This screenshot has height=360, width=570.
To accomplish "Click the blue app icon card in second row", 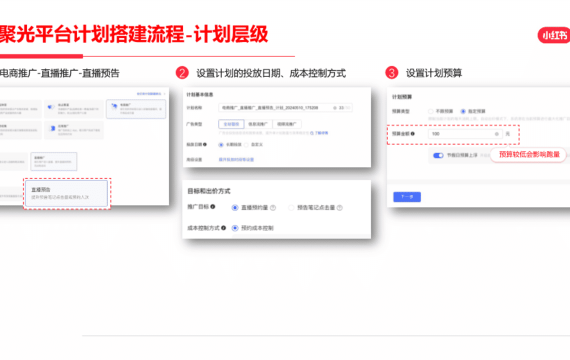I will coord(74,130).
